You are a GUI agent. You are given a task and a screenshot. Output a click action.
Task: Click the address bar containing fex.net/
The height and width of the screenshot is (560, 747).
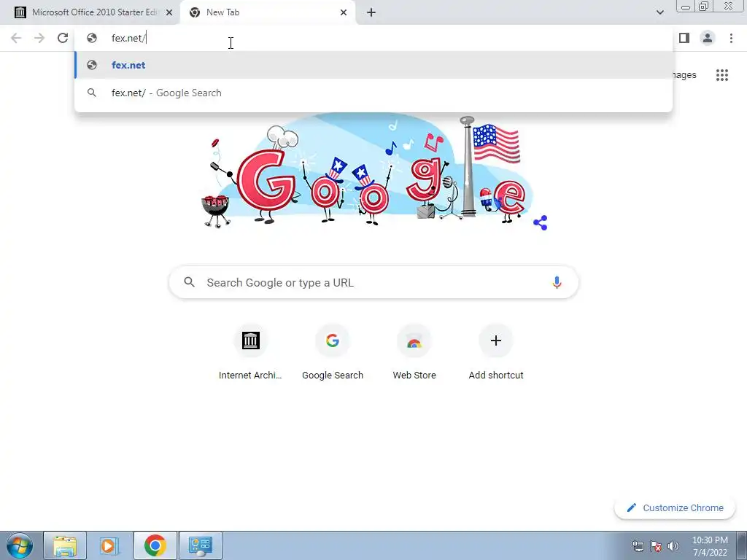373,38
